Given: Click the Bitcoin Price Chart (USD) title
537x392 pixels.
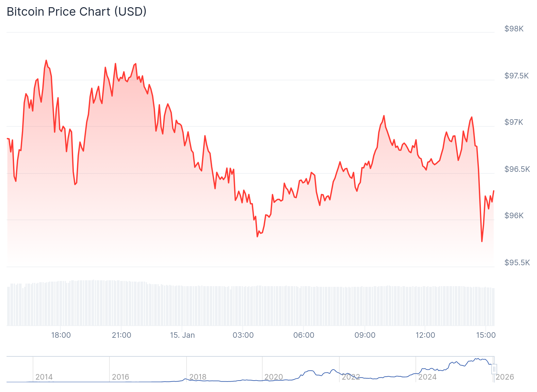Looking at the screenshot, I should click(x=76, y=12).
